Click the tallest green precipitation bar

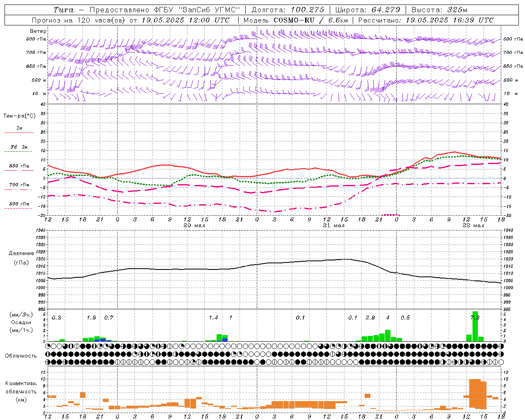pyautogui.click(x=475, y=326)
